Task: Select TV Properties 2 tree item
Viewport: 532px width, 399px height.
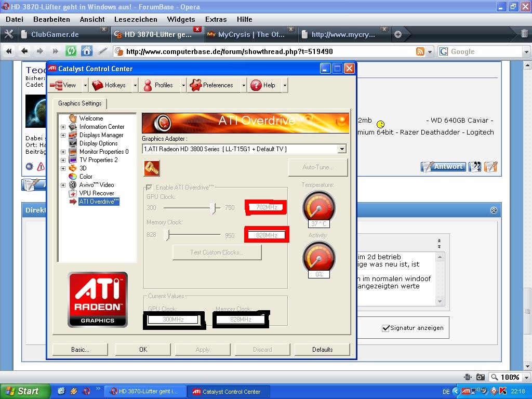Action: [x=98, y=160]
